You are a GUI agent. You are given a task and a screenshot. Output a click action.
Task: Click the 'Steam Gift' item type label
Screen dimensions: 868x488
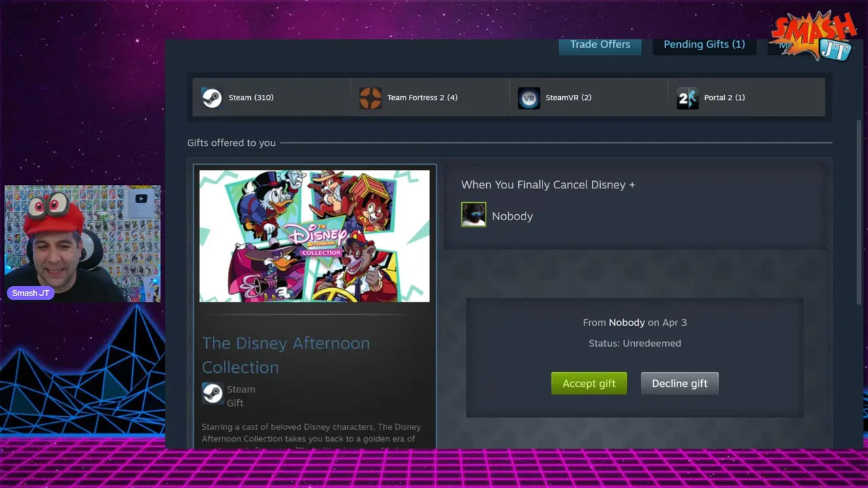(x=241, y=396)
